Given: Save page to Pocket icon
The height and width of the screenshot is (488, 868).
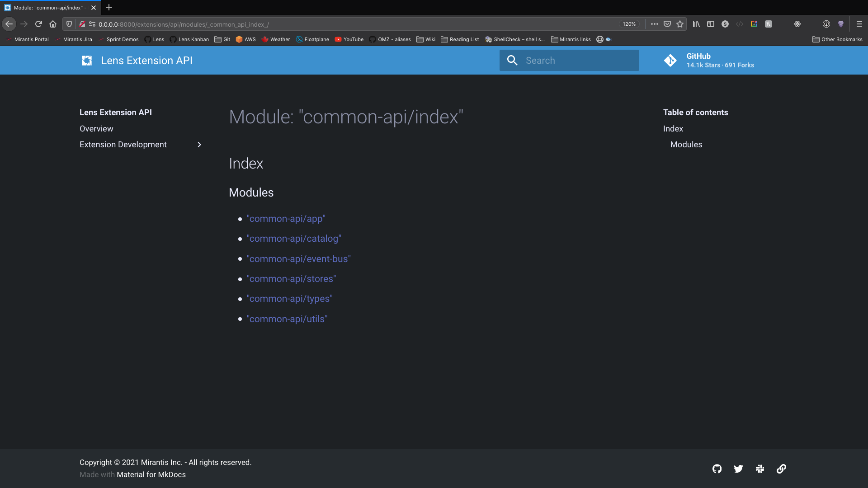Looking at the screenshot, I should coord(667,24).
